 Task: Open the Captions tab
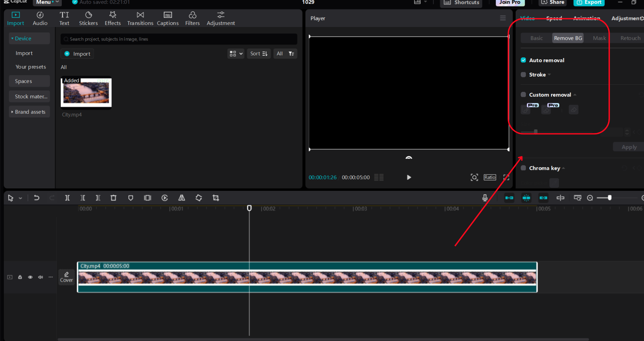[168, 19]
